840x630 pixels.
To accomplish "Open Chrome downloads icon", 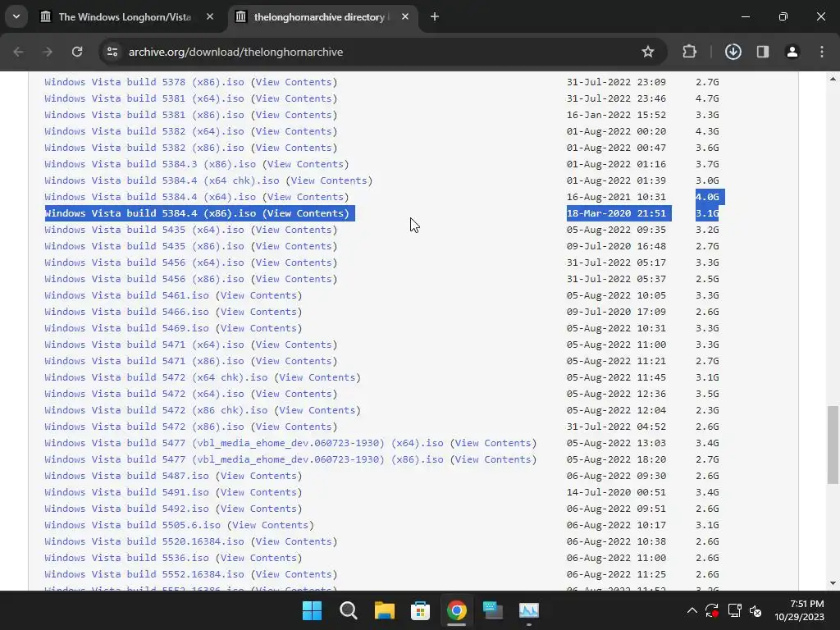I will (733, 52).
